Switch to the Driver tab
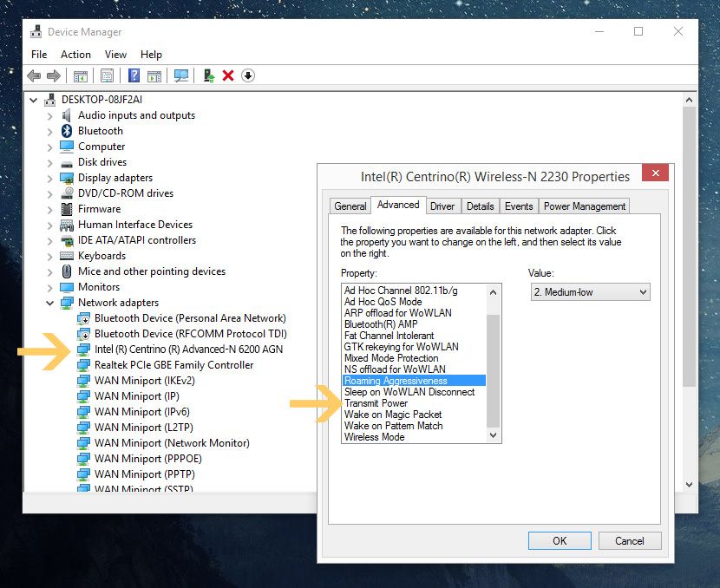Screen dimensions: 720x588 (442, 206)
